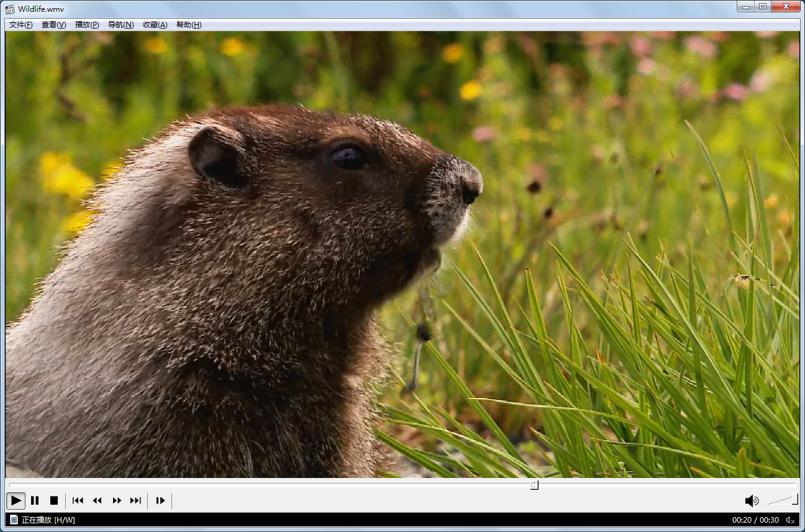Viewport: 805px width, 532px height.
Task: Open the 查看(V) menu
Action: 54,25
